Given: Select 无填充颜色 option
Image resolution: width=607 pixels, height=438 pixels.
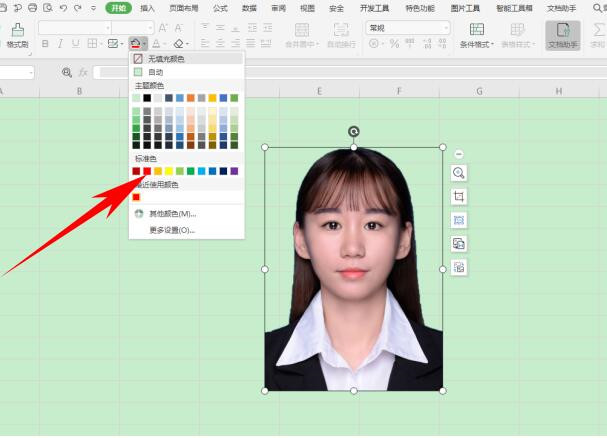Looking at the screenshot, I should 171,60.
